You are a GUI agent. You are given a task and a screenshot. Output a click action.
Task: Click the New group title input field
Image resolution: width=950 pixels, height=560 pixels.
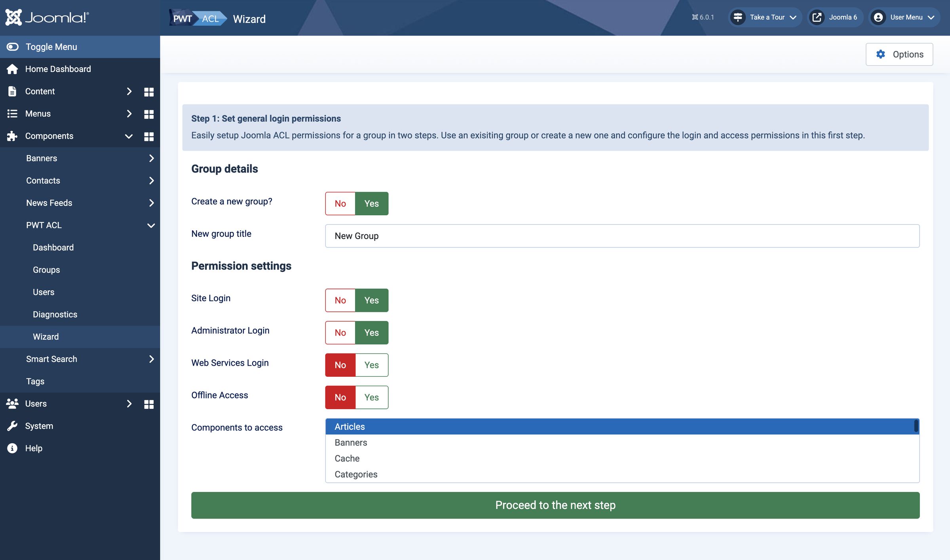(622, 236)
